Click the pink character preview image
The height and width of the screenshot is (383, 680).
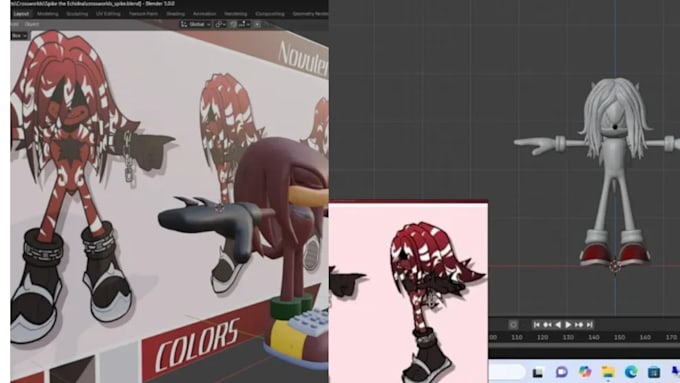click(408, 293)
